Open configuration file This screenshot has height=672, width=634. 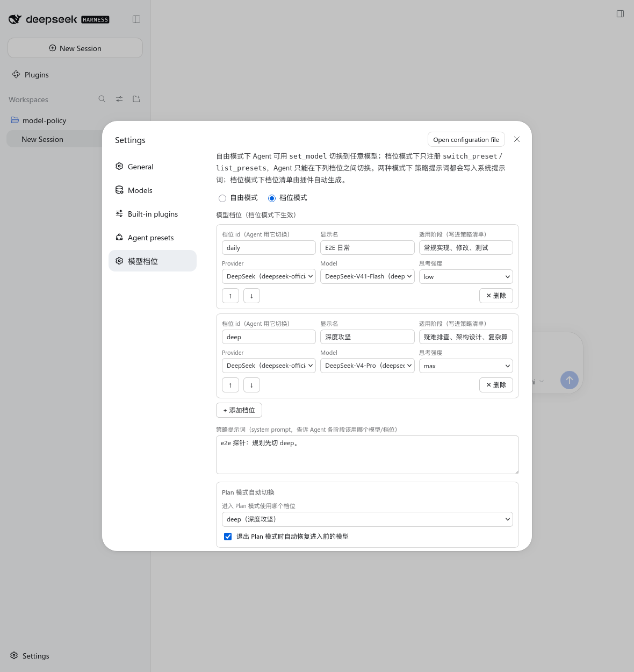(x=466, y=139)
